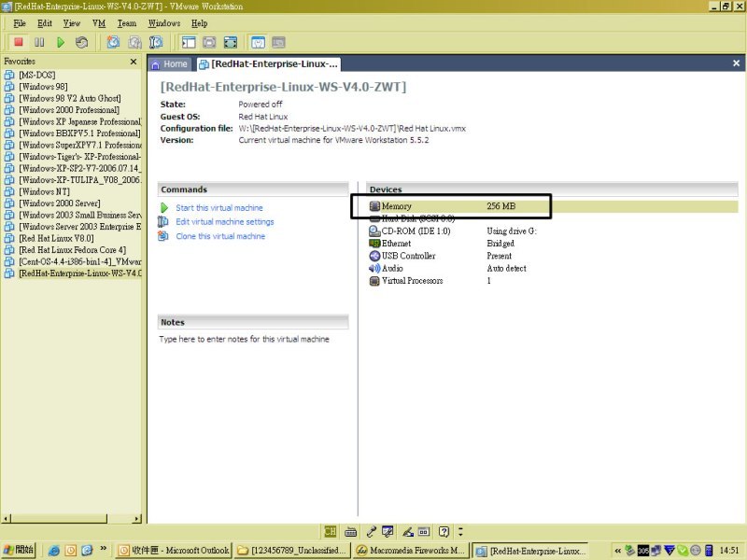Open the Snapshot Manager toolbar icon
Screen dimensions: 747x560
pos(156,42)
